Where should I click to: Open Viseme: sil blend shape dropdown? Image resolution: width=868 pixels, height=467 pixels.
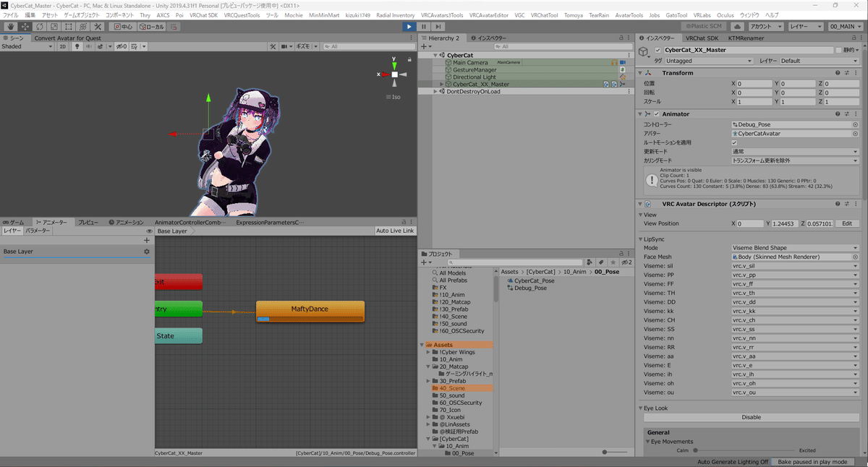[795, 266]
